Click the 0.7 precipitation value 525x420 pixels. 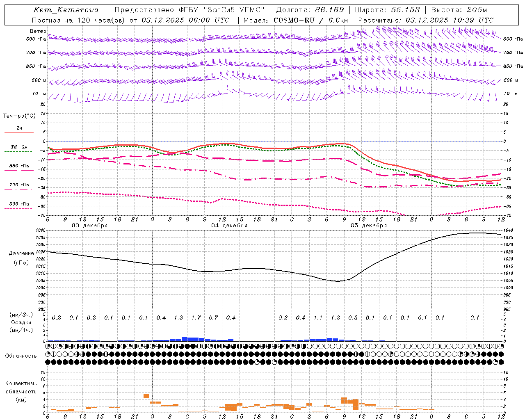tap(213, 318)
